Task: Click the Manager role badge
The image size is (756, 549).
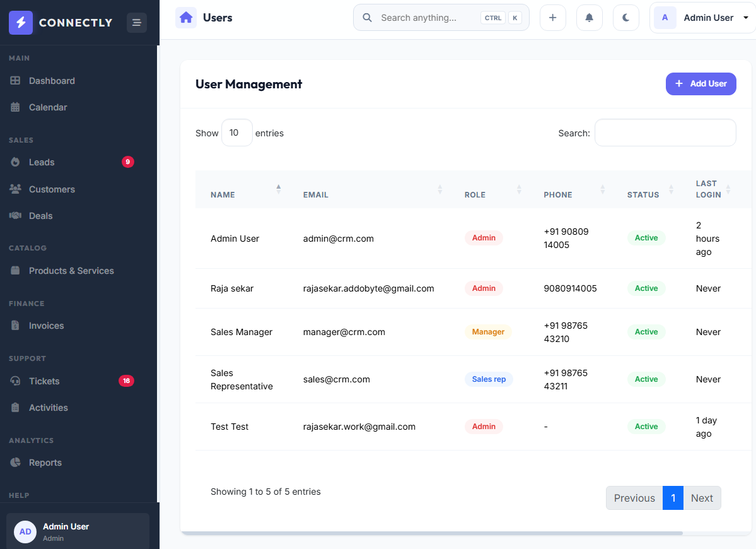Action: coord(488,332)
